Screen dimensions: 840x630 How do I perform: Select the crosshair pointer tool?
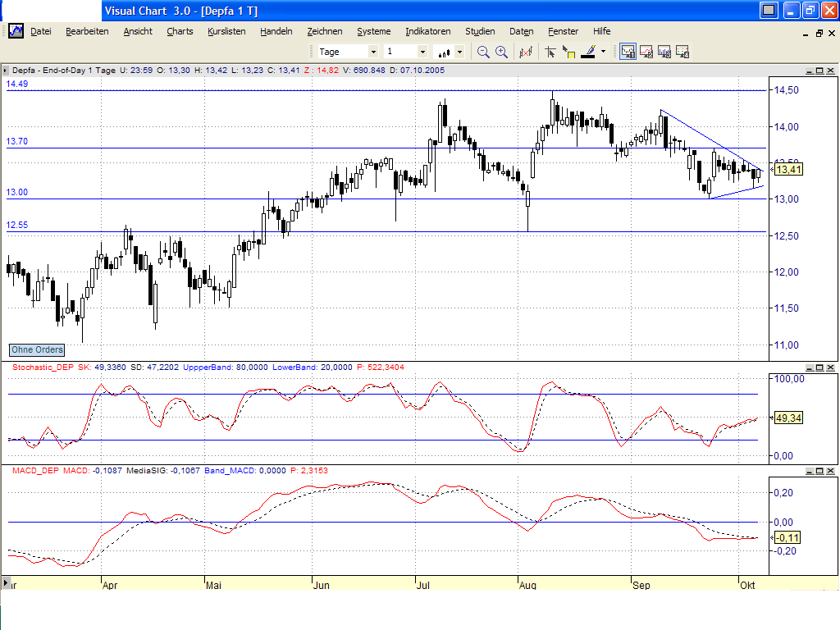pyautogui.click(x=550, y=52)
